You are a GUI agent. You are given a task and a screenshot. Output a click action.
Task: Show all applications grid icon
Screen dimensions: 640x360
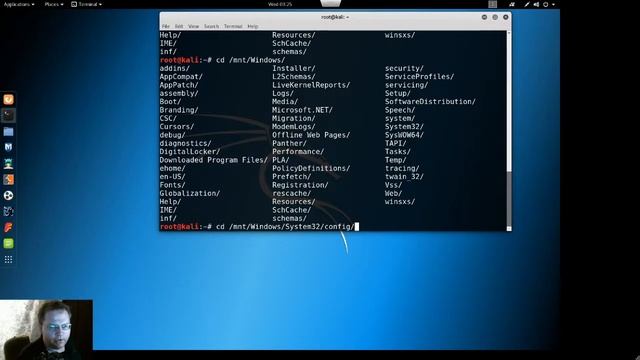pos(8,260)
